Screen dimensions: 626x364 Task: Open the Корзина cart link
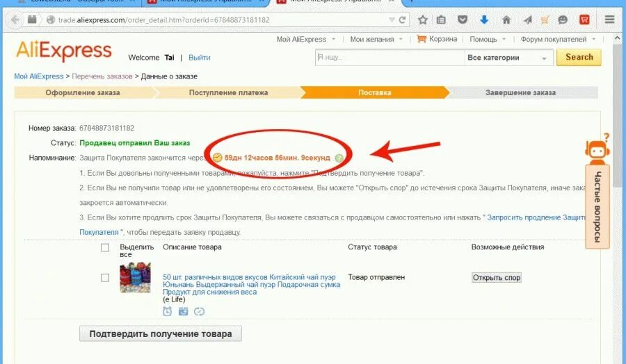pyautogui.click(x=443, y=39)
